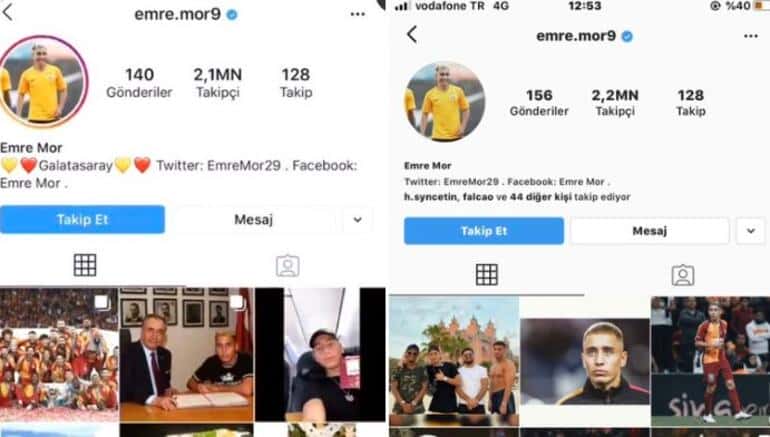Screen dimensions: 770x437
Task: Open team celebration photo thumbnail
Action: pos(59,355)
